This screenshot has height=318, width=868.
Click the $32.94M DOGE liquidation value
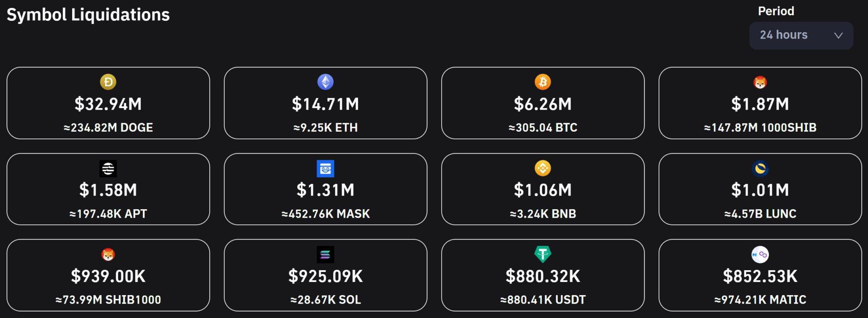[x=109, y=105]
